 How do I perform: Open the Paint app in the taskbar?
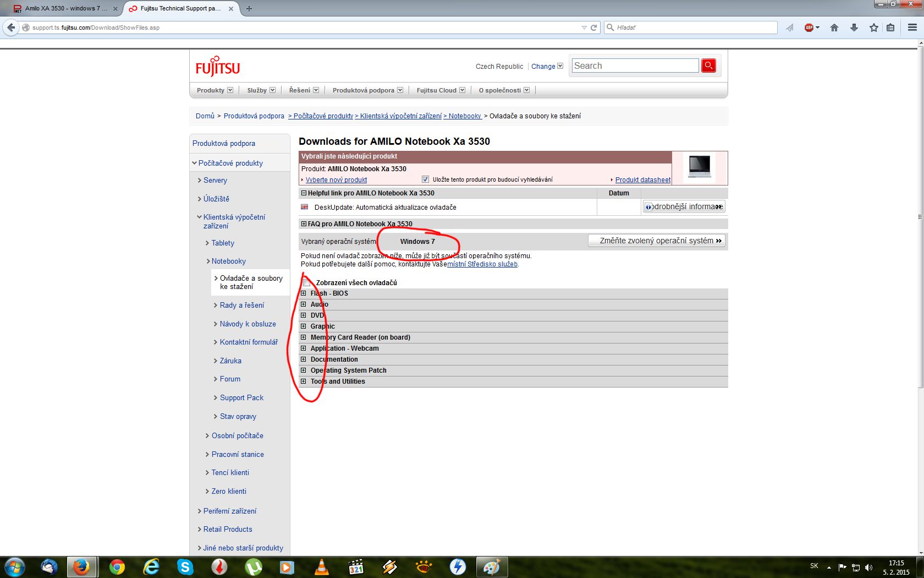tap(492, 567)
